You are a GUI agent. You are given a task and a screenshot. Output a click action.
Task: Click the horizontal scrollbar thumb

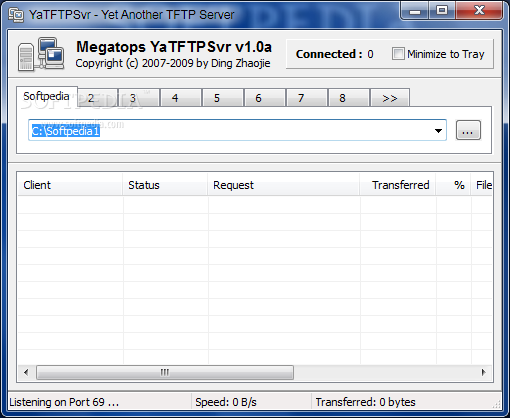165,372
